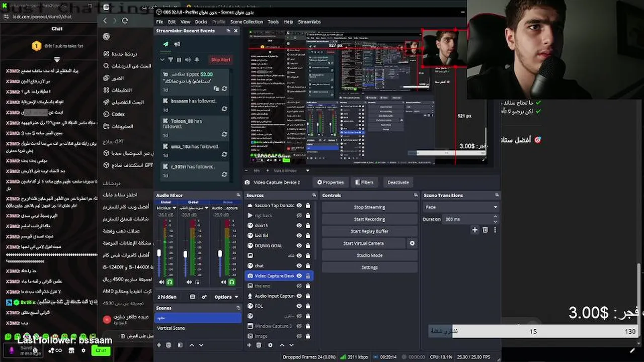Remove the scene transition trash icon

[485, 230]
